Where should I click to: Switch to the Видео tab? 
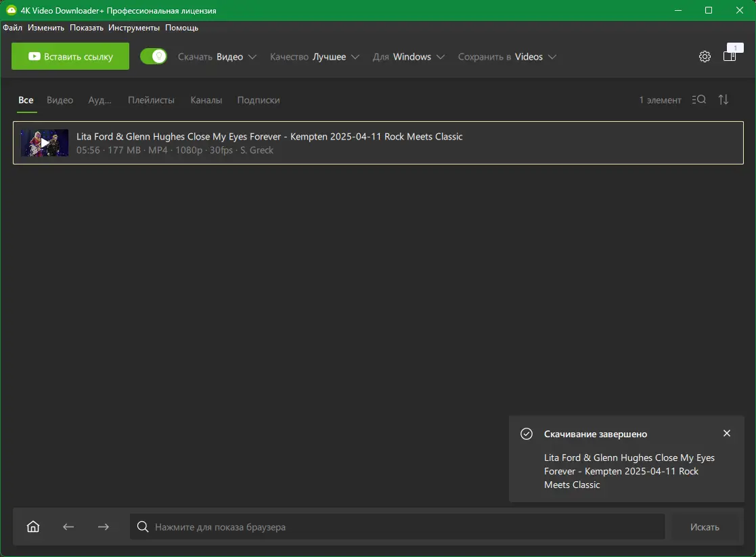tap(60, 100)
